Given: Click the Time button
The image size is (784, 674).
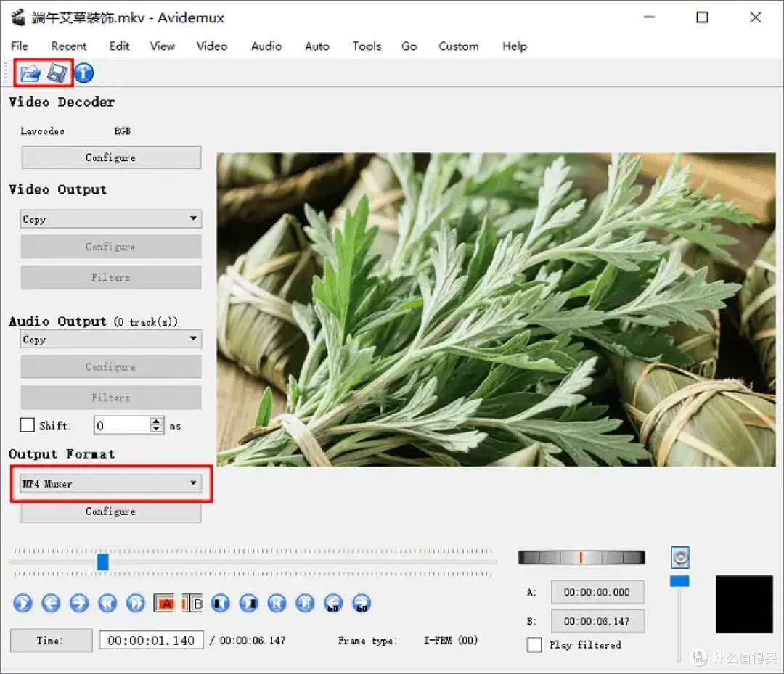Looking at the screenshot, I should click(51, 640).
